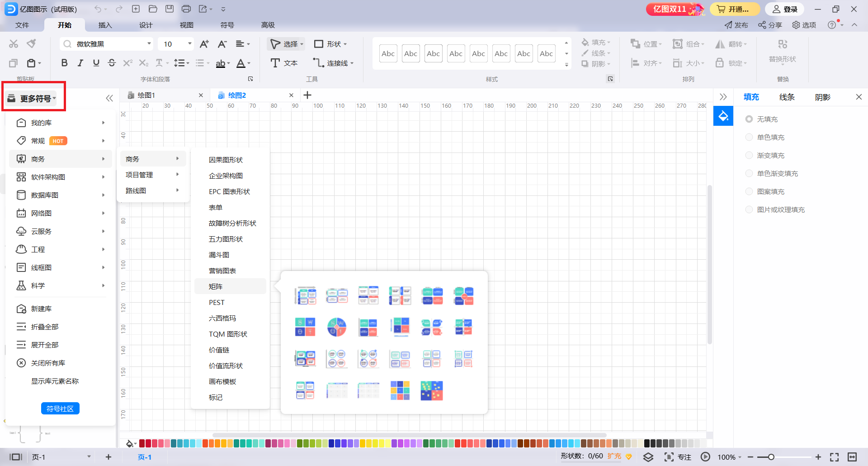Toggle Focus mode (专注)
This screenshot has height=466, width=868.
coord(678,457)
